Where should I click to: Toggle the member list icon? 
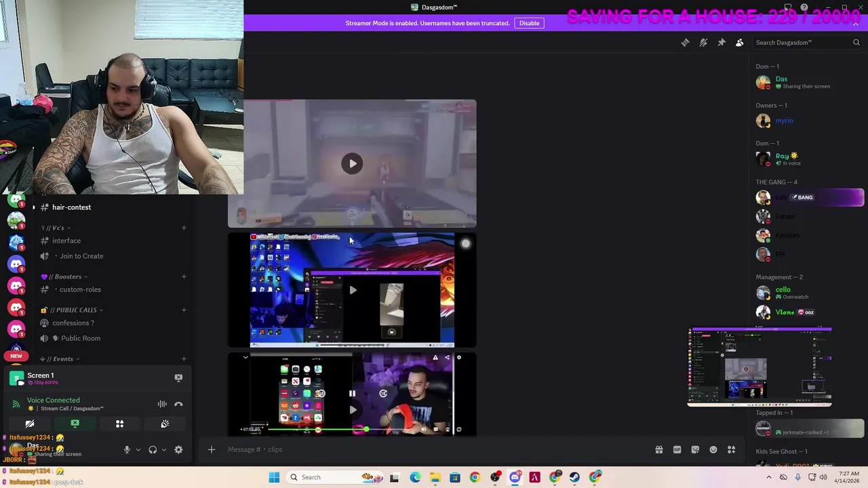(x=740, y=43)
